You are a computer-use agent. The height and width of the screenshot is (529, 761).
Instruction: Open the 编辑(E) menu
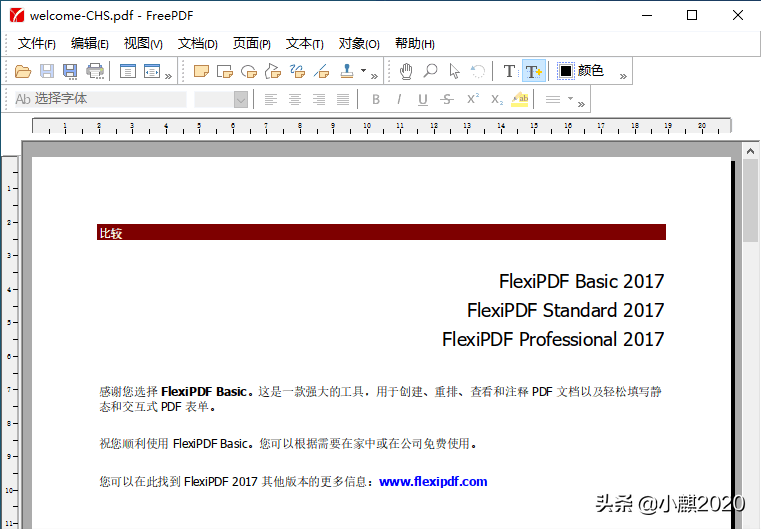pos(89,44)
